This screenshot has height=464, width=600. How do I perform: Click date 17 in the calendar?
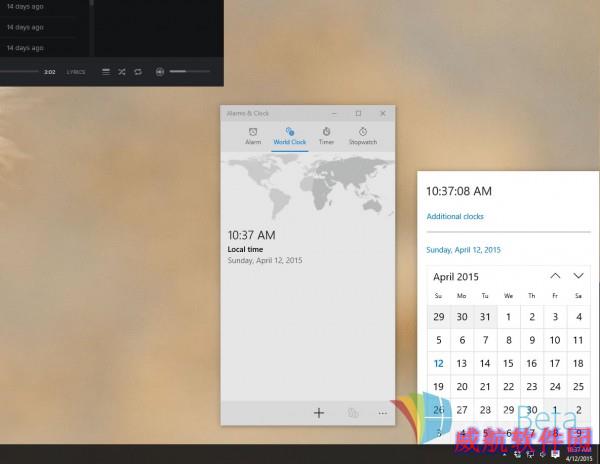[x=555, y=363]
